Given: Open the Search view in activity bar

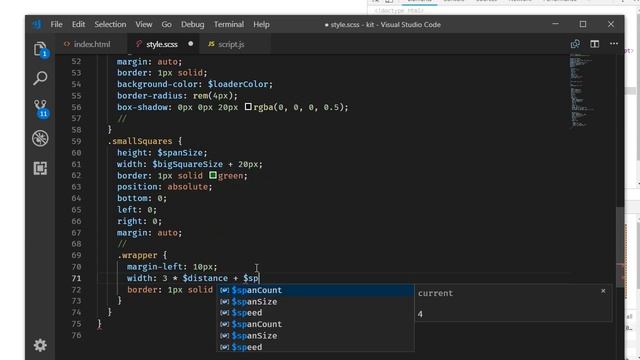Looking at the screenshot, I should pyautogui.click(x=40, y=78).
